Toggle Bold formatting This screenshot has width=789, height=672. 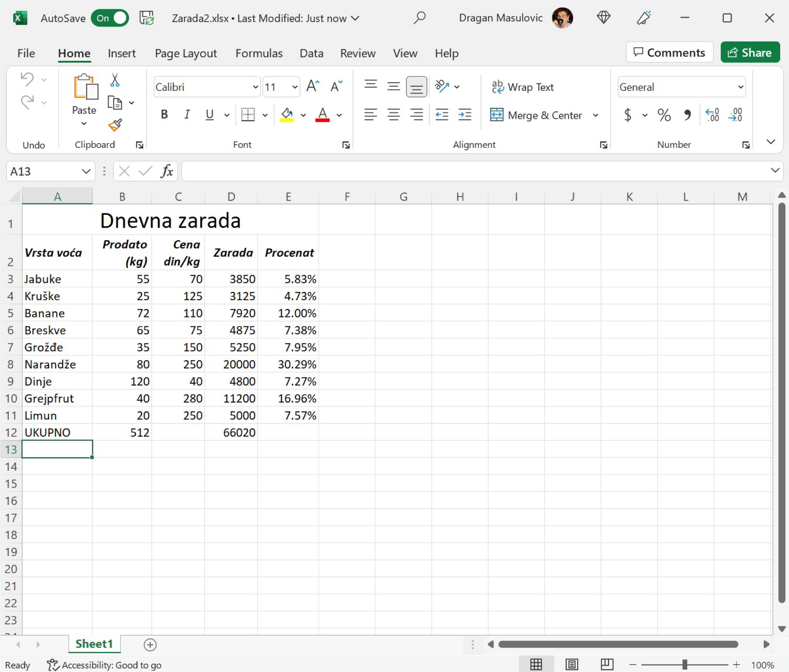164,115
